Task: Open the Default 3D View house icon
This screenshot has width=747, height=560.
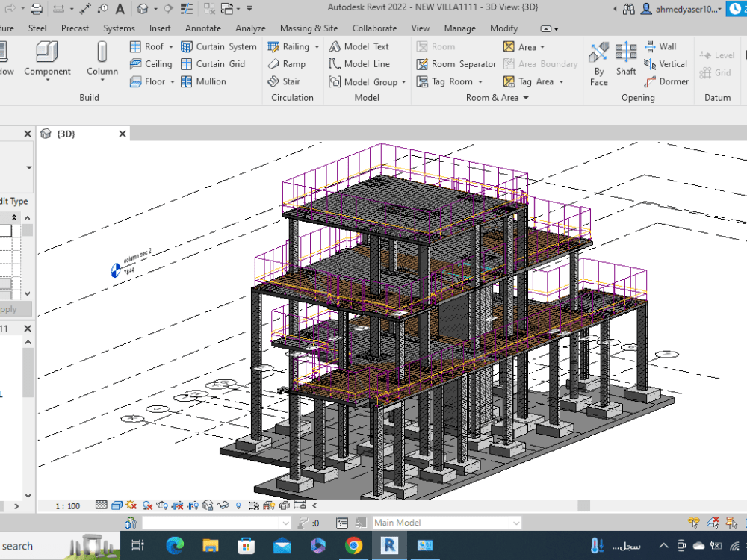Action: pyautogui.click(x=143, y=8)
